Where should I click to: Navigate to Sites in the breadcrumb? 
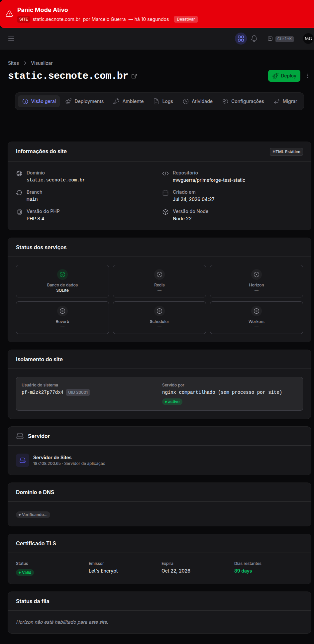[13, 63]
